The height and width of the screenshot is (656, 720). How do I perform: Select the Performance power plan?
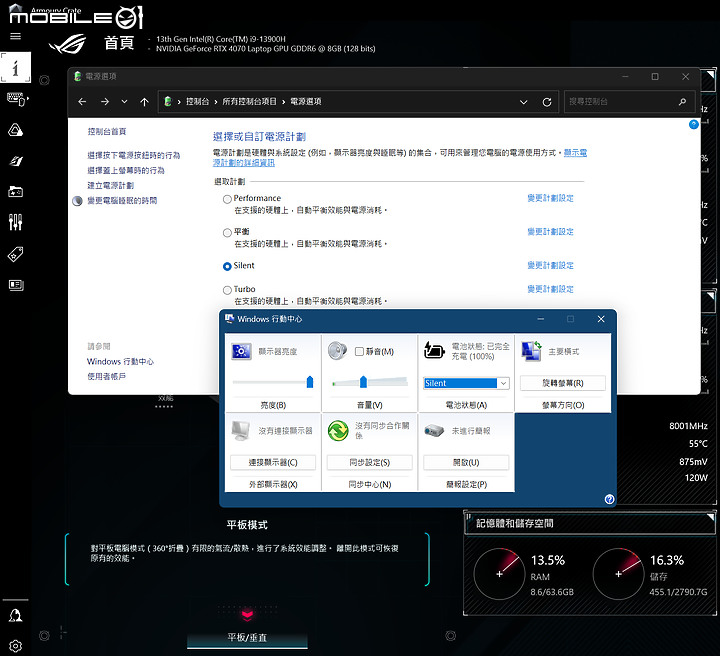click(x=227, y=199)
